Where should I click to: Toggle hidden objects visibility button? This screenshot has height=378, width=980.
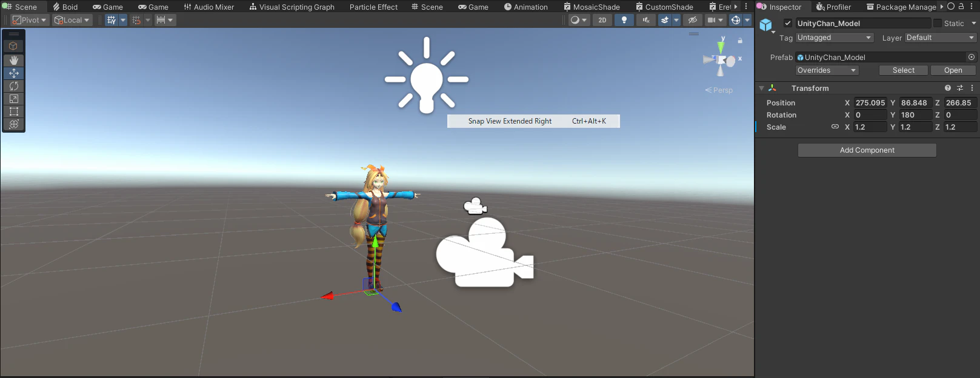(692, 20)
